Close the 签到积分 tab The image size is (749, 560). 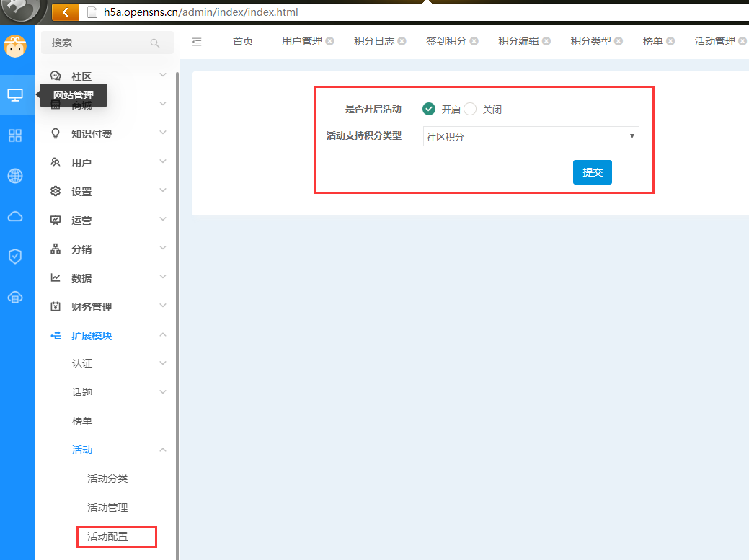coord(474,41)
